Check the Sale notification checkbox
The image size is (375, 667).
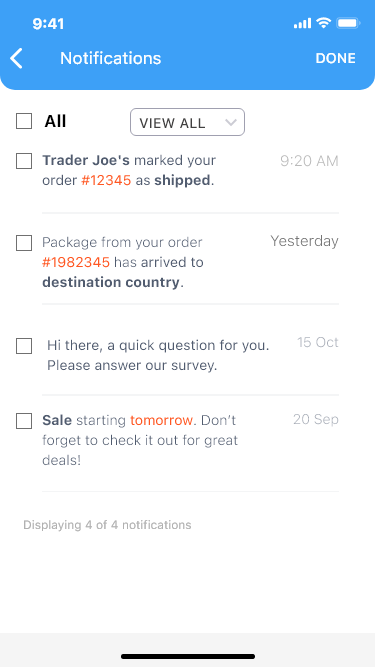24,421
